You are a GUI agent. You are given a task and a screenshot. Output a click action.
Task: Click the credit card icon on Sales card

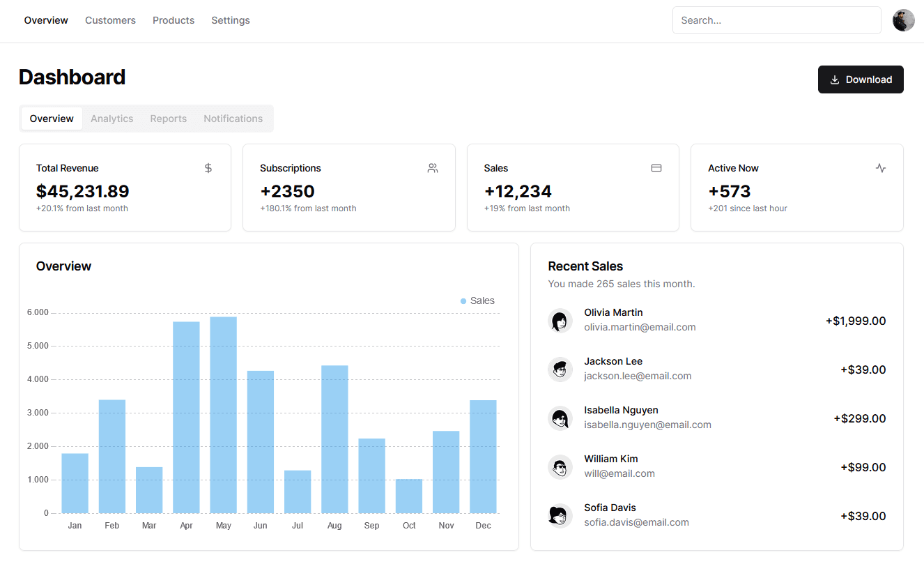coord(656,168)
